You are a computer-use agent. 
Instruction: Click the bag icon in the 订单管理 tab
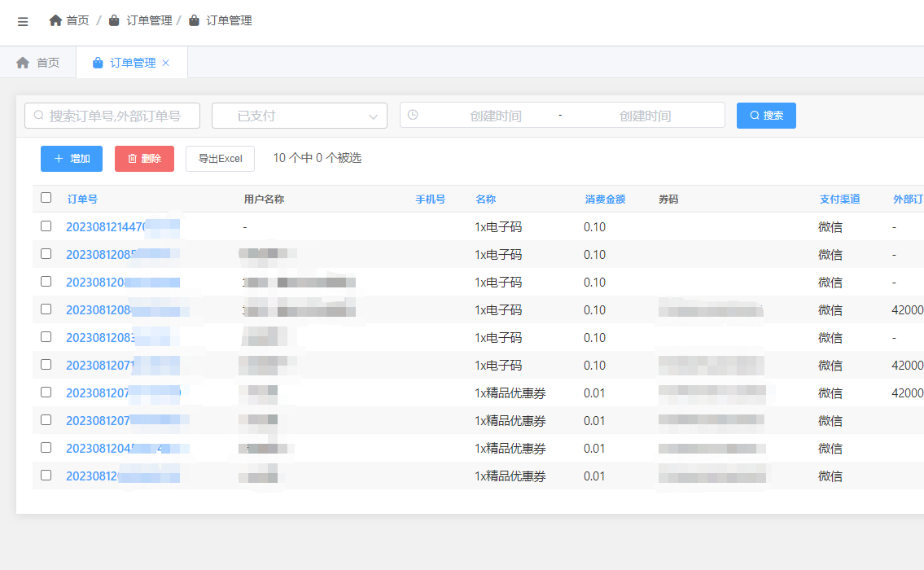pyautogui.click(x=98, y=63)
